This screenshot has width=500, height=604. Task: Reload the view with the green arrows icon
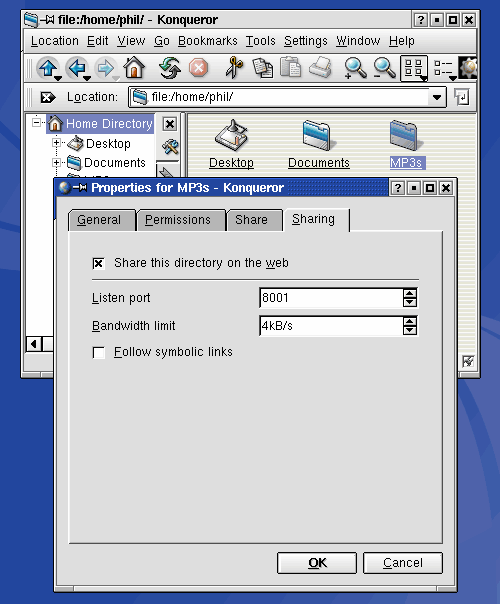pyautogui.click(x=169, y=68)
